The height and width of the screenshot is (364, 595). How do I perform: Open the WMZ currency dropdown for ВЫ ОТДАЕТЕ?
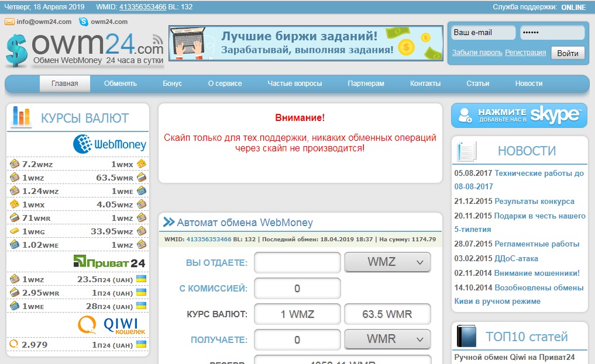387,263
